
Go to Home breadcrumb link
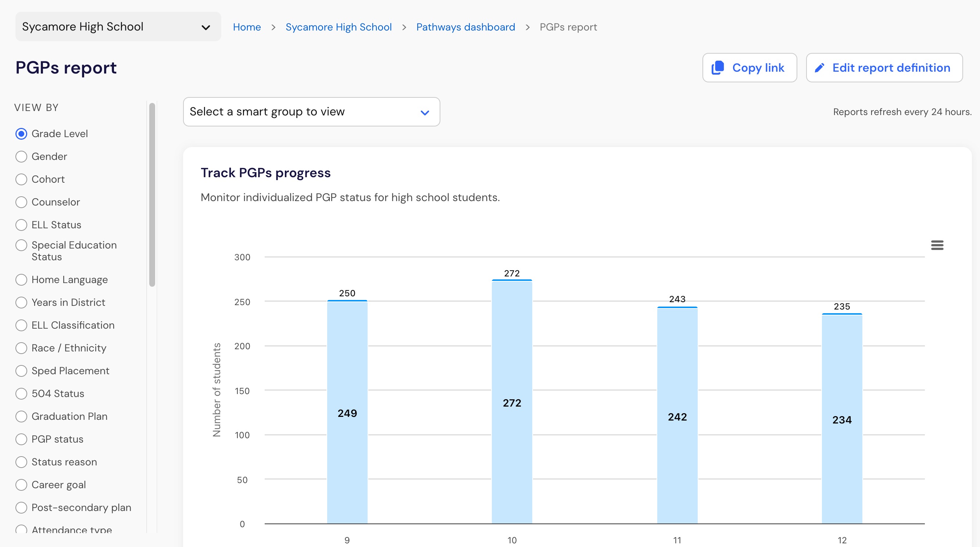click(247, 28)
